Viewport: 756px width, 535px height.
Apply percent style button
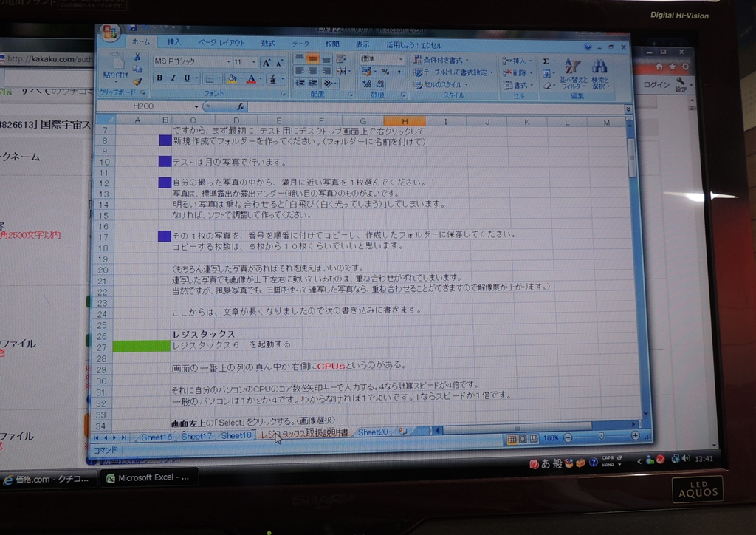[x=385, y=72]
